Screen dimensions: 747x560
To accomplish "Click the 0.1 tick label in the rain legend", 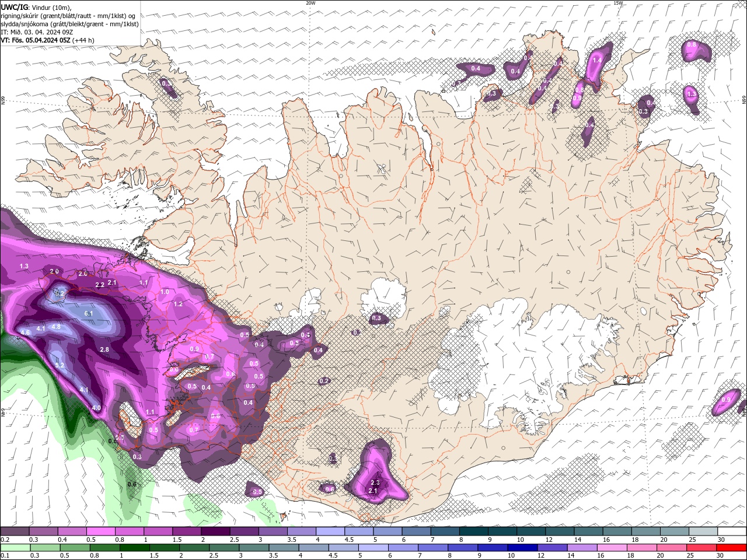I will tap(5, 556).
